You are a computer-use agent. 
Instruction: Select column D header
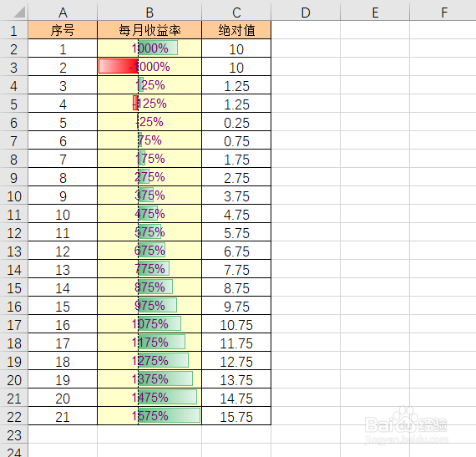click(306, 13)
